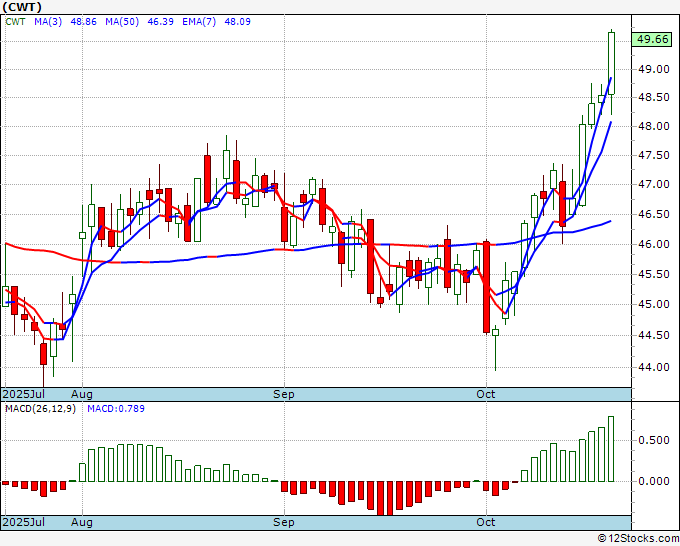Click the 2025Jul label on MACD axis
Image resolution: width=680 pixels, height=546 pixels.
coord(24,522)
